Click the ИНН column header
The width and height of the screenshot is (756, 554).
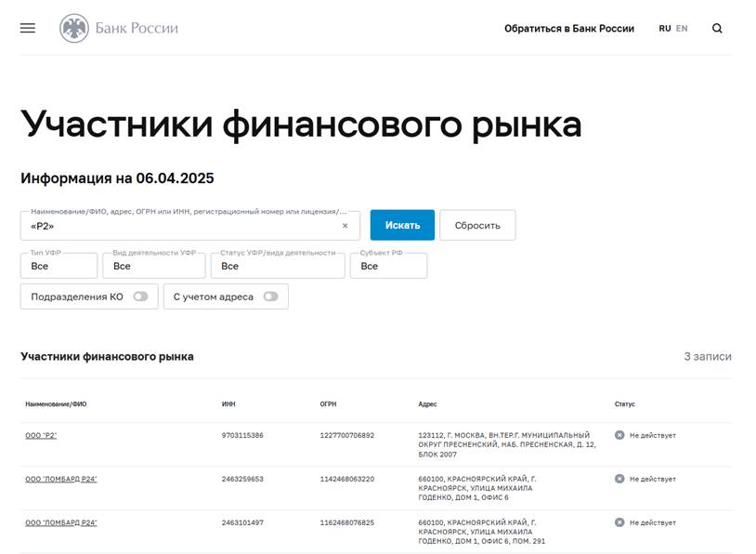[x=228, y=404]
